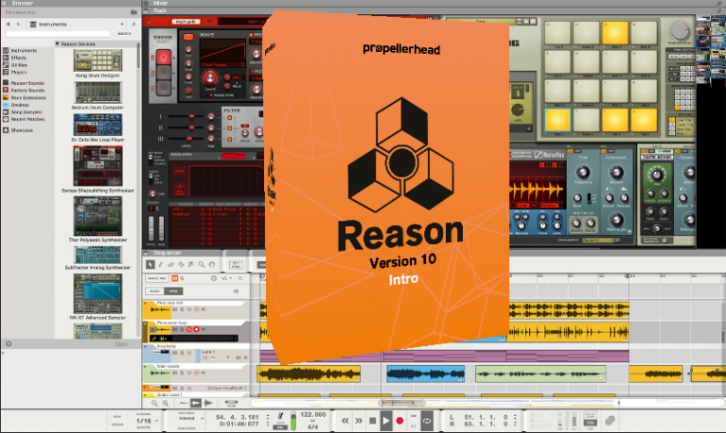The width and height of the screenshot is (726, 433).
Task: Click the Rewind transport button
Action: 345,420
